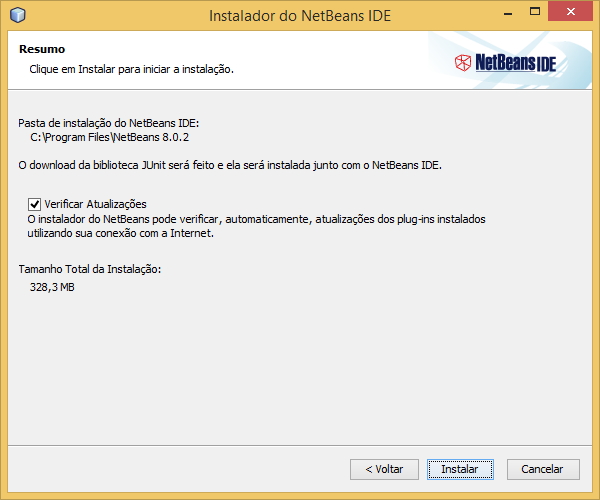Viewport: 600px width, 500px height.
Task: Click the '328,3 MB' size value
Action: 52,287
